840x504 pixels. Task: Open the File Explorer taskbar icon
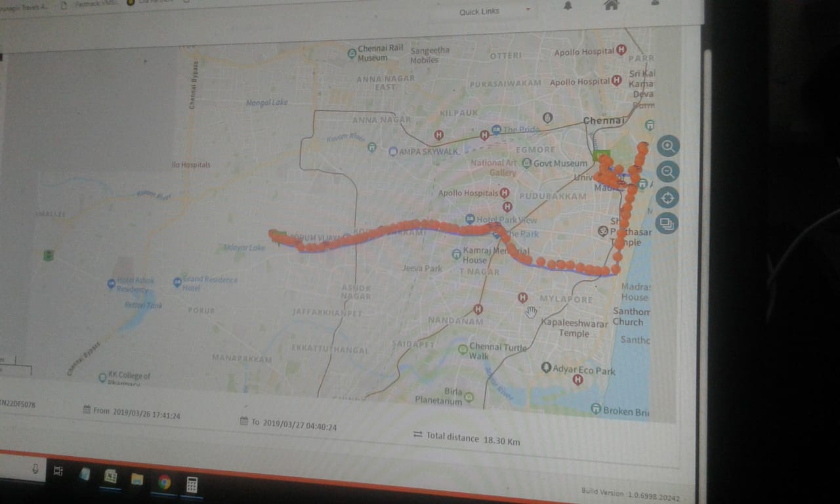tap(137, 480)
